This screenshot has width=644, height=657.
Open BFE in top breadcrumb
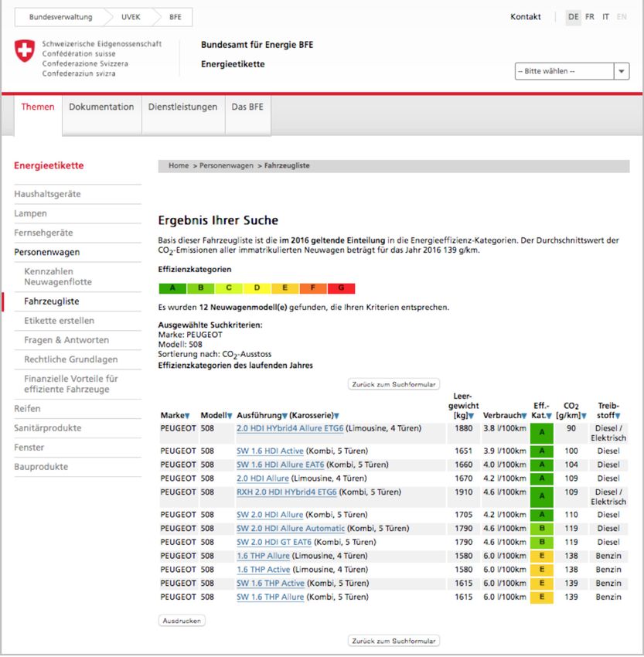pos(175,17)
